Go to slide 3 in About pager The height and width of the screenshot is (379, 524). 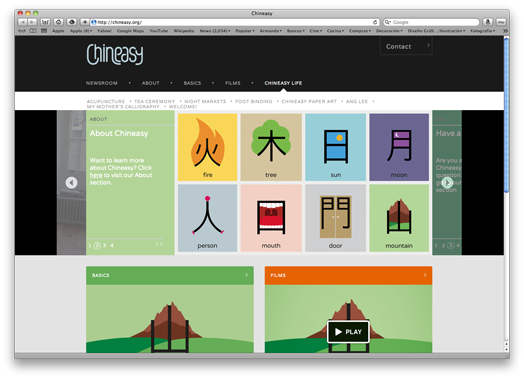click(x=104, y=246)
